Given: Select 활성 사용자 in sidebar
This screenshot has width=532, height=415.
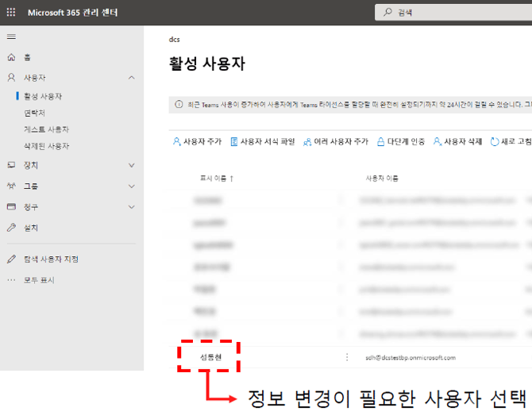Looking at the screenshot, I should (43, 96).
